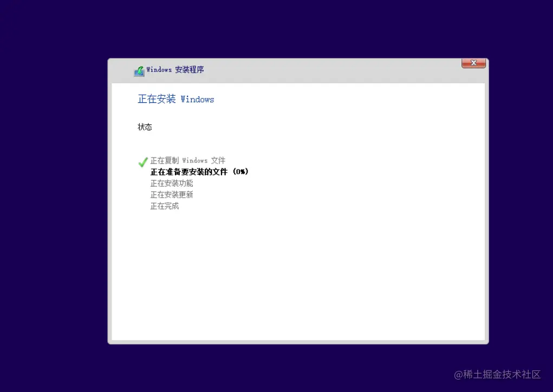Click the completion check icon near 正在复制 Windows 文件

[142, 161]
